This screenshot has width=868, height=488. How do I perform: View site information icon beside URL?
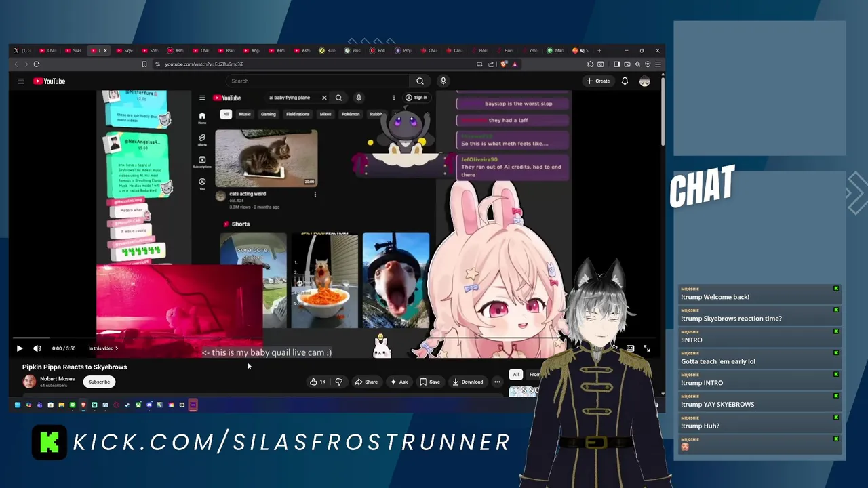pos(157,64)
